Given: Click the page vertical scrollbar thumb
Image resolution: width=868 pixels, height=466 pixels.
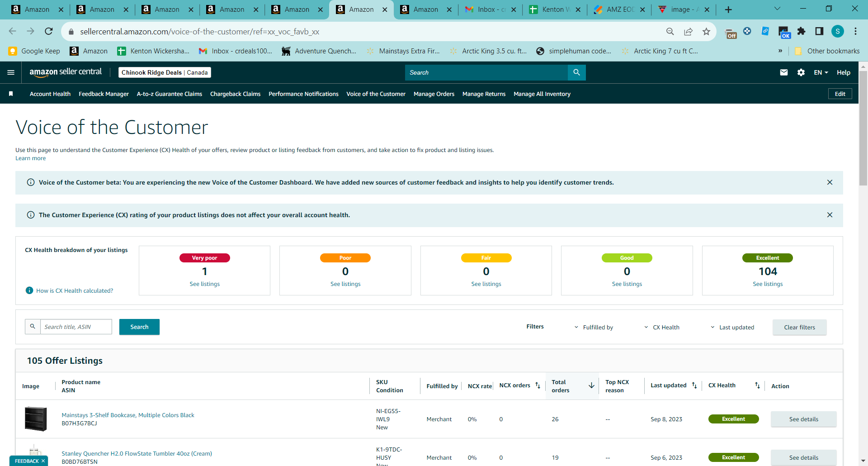Looking at the screenshot, I should (863, 128).
